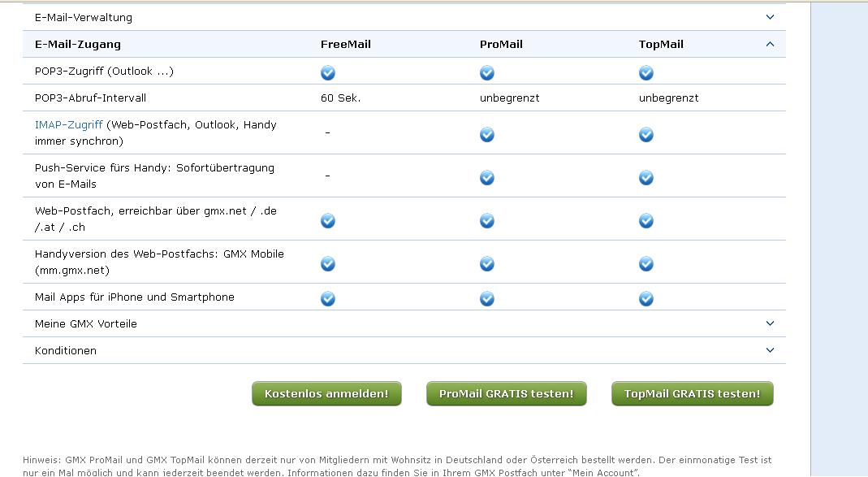Click 'POP3-Zugriff (Outlook ...)' row label
The height and width of the screenshot is (477, 868).
(104, 72)
